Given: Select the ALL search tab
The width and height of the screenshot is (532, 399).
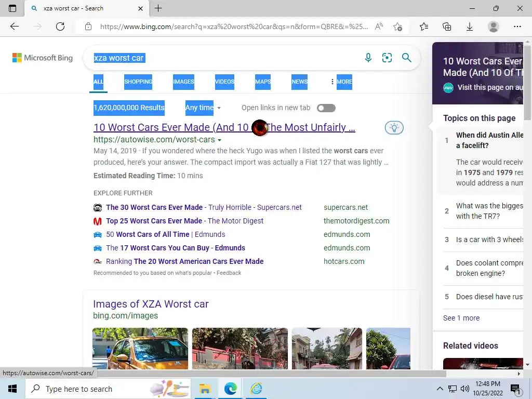Looking at the screenshot, I should [x=98, y=82].
